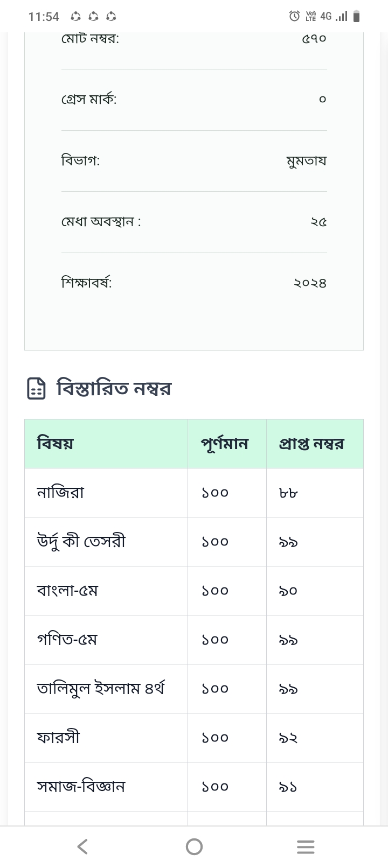Tap the 4G signal strength indicator
Viewport: 388px width, 868px height.
(334, 16)
